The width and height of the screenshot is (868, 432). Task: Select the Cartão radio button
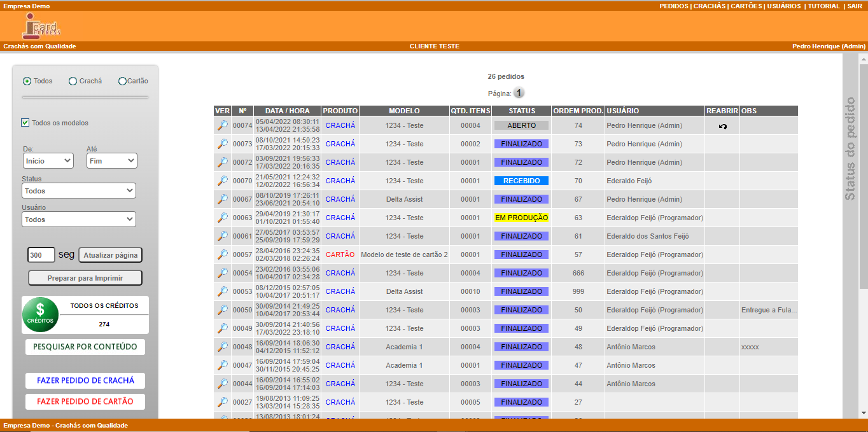click(122, 81)
